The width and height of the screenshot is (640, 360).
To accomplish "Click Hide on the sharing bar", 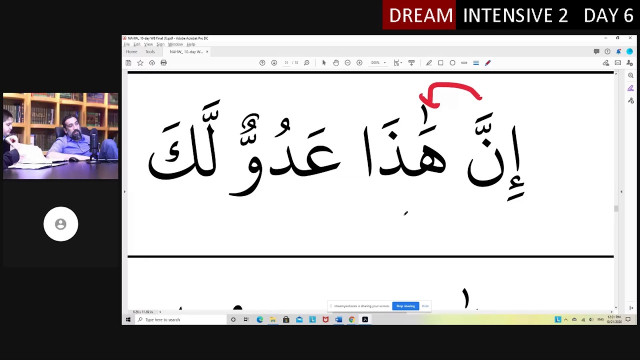I will [425, 306].
